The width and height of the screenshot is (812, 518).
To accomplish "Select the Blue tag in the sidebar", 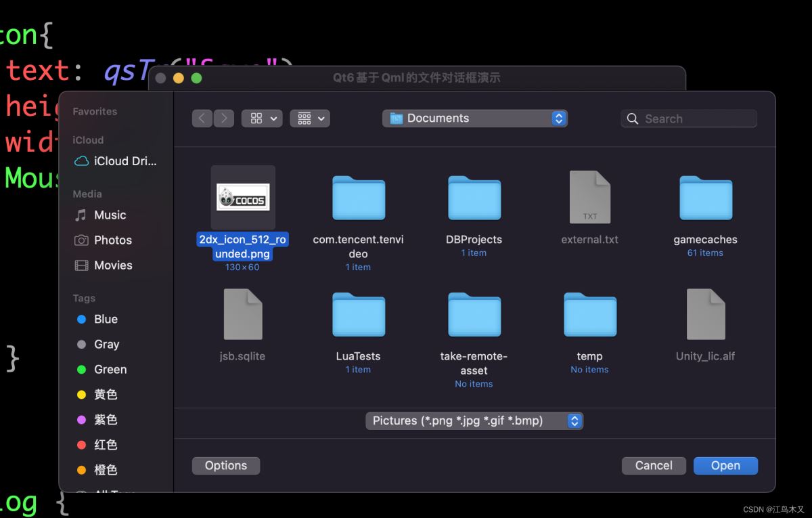I will pos(106,319).
